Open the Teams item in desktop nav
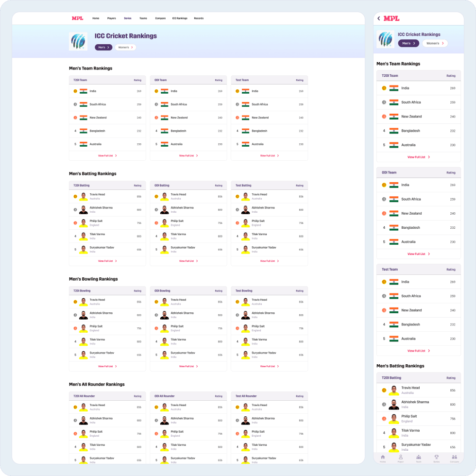The image size is (476, 476). pos(143,18)
